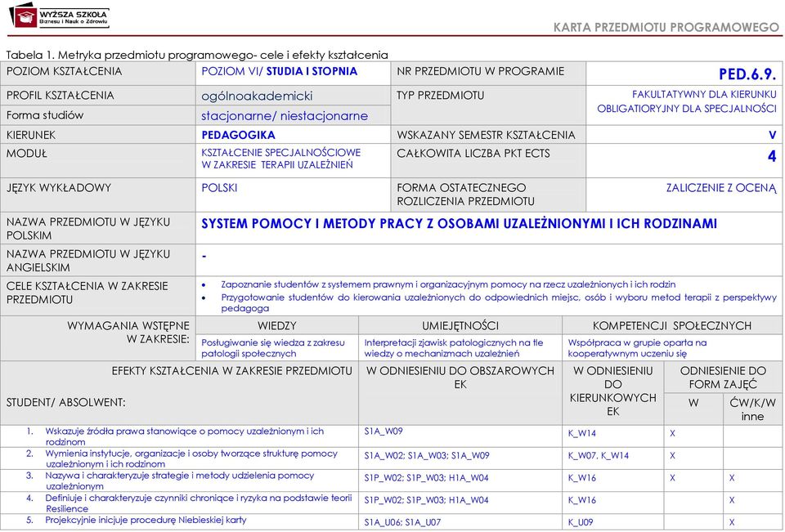Select the 'TYP PRZEDMIOTU' label
The height and width of the screenshot is (532, 785).
click(440, 95)
